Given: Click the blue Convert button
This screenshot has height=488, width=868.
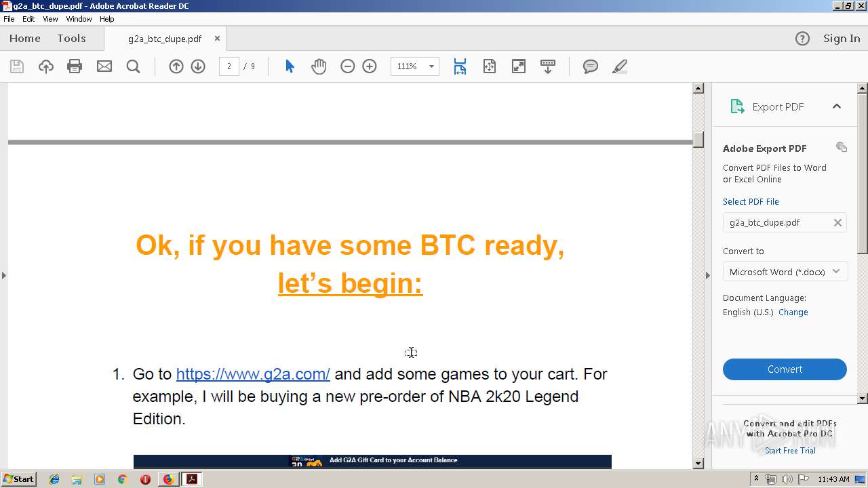Looking at the screenshot, I should [x=785, y=369].
